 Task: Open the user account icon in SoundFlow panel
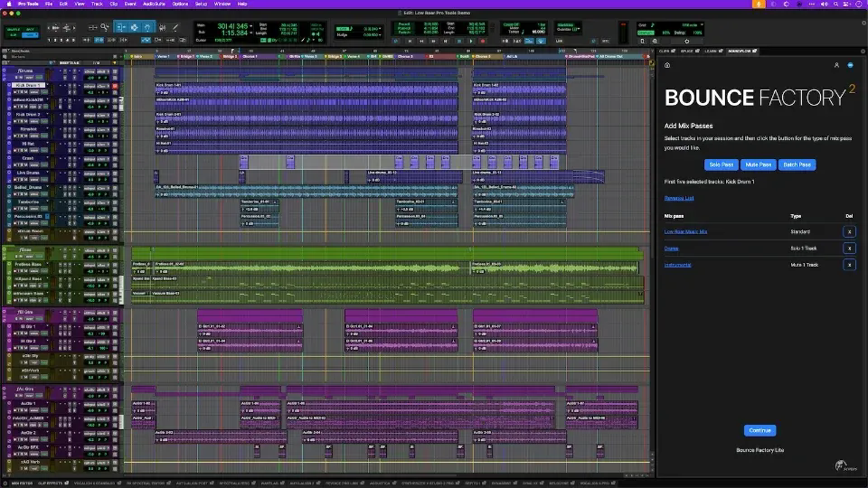pos(836,65)
